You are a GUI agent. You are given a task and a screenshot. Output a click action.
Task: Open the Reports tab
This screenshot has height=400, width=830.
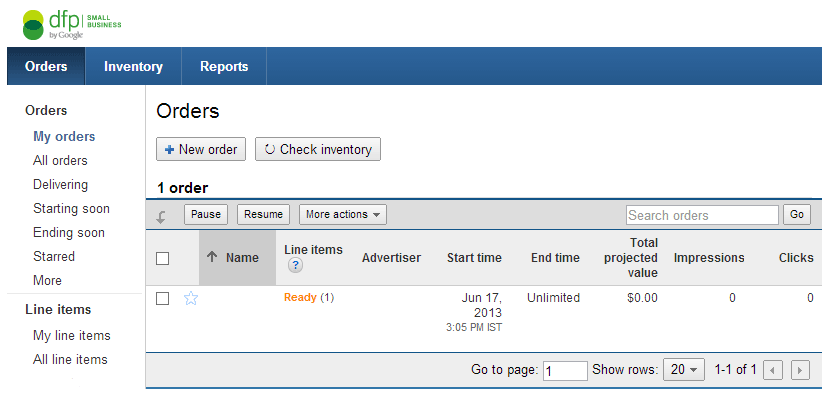(x=224, y=67)
